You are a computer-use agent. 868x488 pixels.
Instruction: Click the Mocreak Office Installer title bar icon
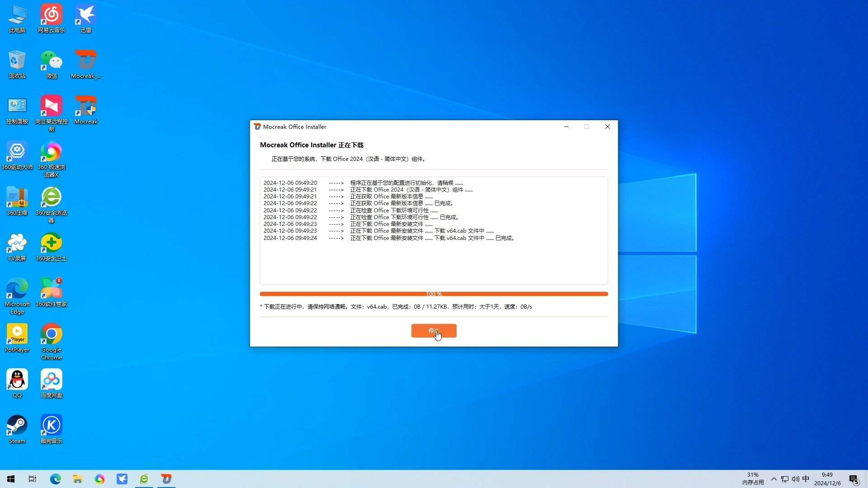pos(257,127)
